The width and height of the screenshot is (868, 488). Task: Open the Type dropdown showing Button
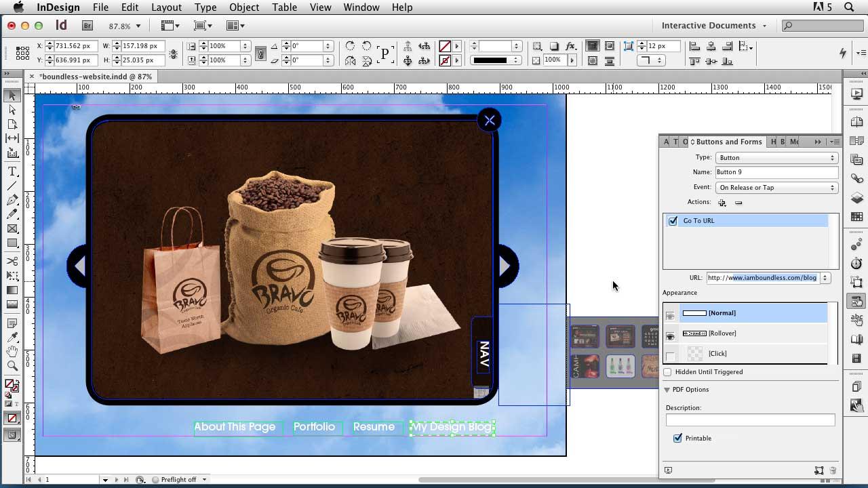[x=776, y=157]
